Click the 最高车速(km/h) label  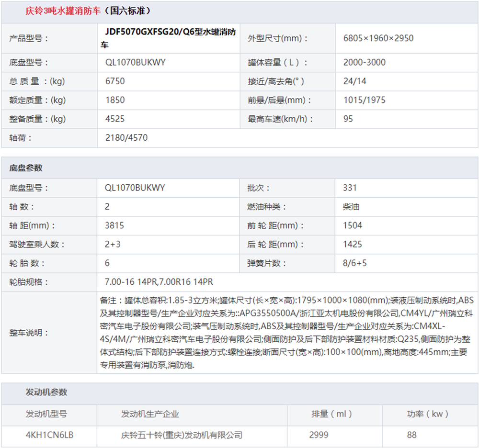[x=280, y=119]
